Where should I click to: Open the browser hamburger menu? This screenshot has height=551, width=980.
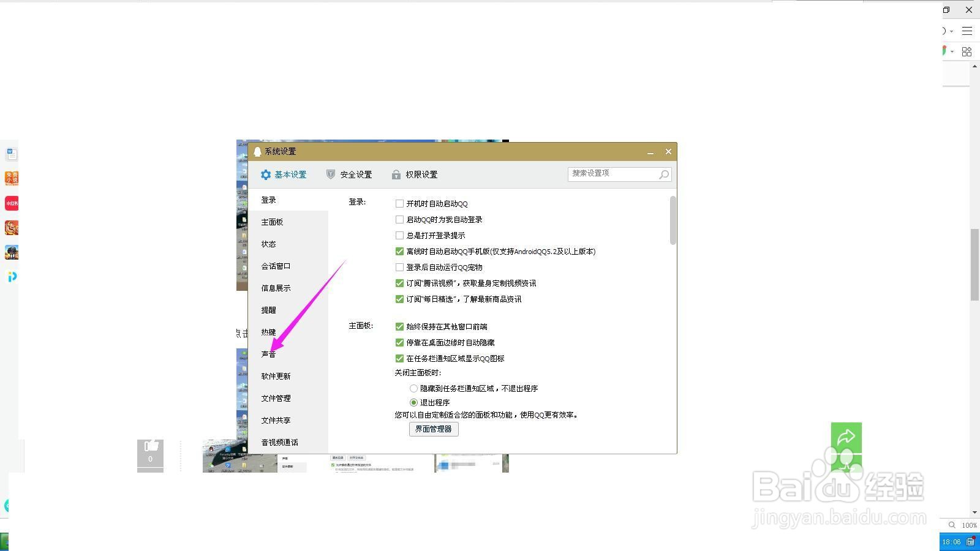click(x=967, y=31)
